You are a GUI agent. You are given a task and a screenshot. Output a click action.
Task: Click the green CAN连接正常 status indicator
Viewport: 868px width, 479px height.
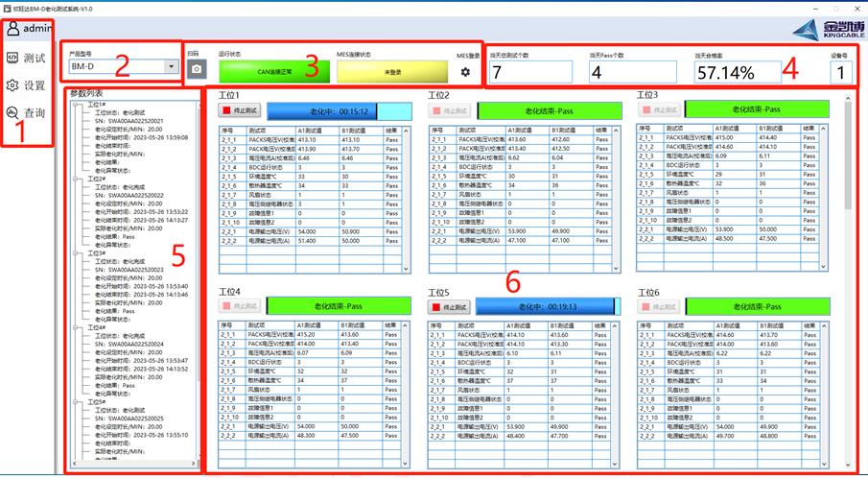(270, 70)
